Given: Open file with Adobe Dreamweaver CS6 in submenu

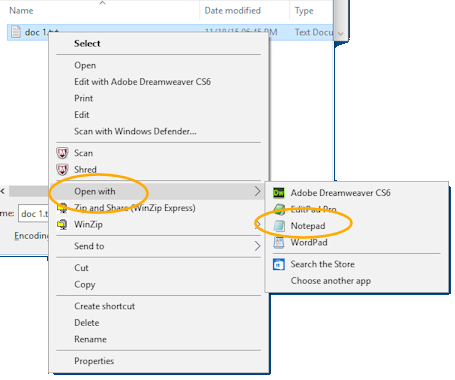Looking at the screenshot, I should point(357,193).
